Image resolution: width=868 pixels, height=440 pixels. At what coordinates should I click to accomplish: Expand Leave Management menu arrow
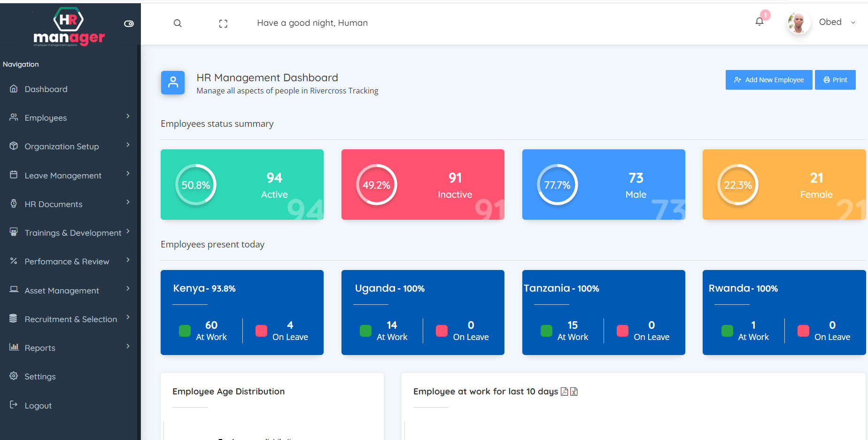[x=128, y=174]
